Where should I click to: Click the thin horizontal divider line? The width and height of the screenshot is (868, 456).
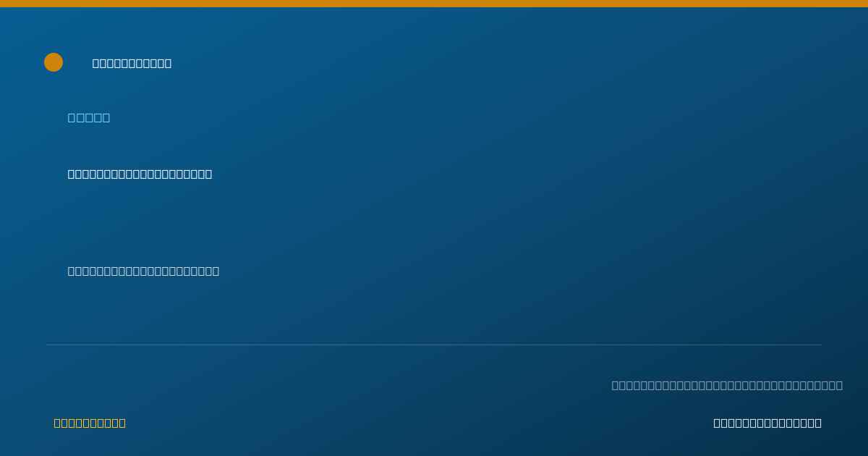pyautogui.click(x=434, y=345)
